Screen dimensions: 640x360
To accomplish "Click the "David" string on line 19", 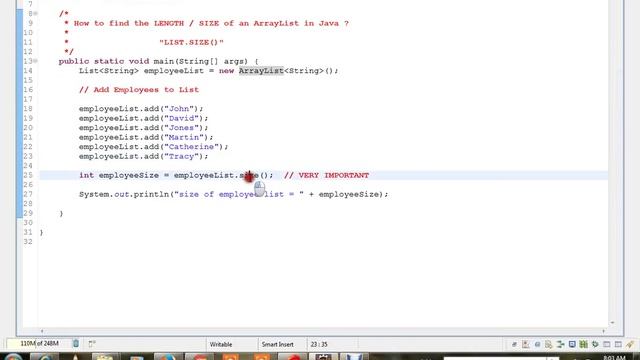I will tap(182, 118).
